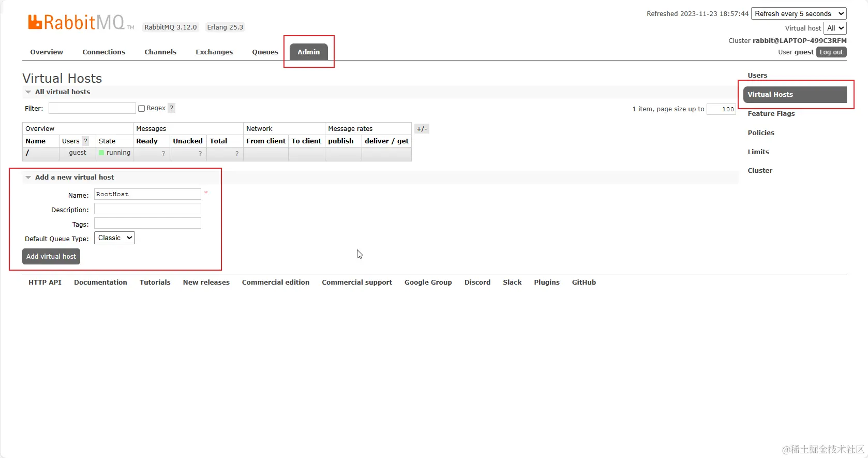Open the Discord link

[477, 282]
